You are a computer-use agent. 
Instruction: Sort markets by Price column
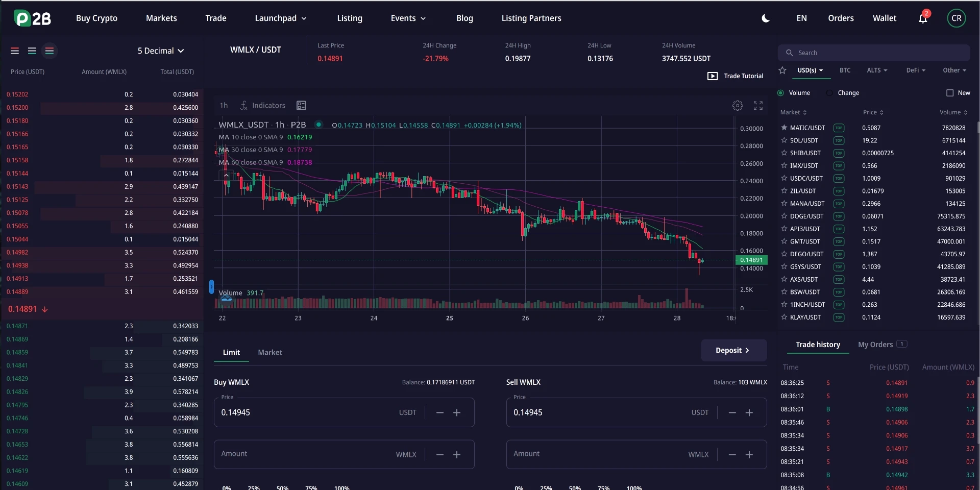coord(873,112)
